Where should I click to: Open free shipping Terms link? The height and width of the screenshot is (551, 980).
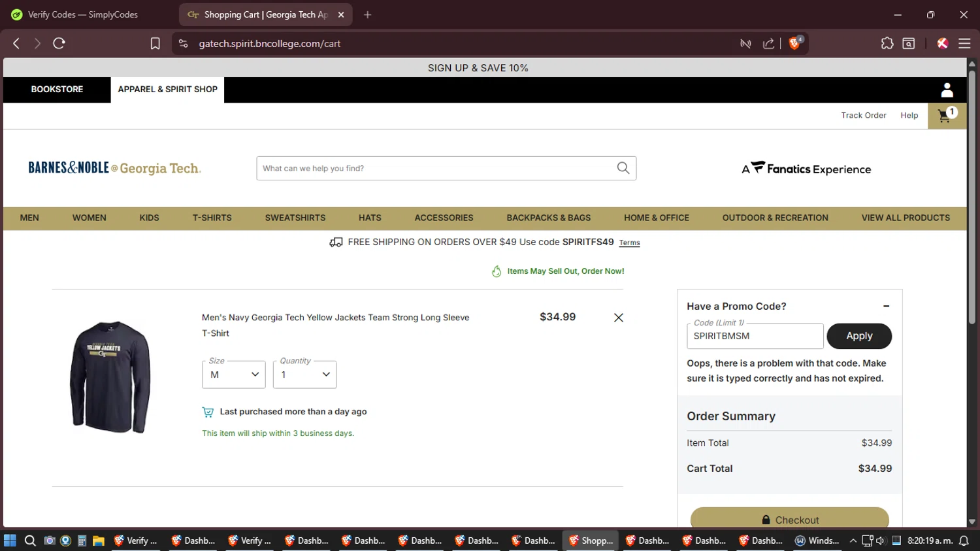630,242
